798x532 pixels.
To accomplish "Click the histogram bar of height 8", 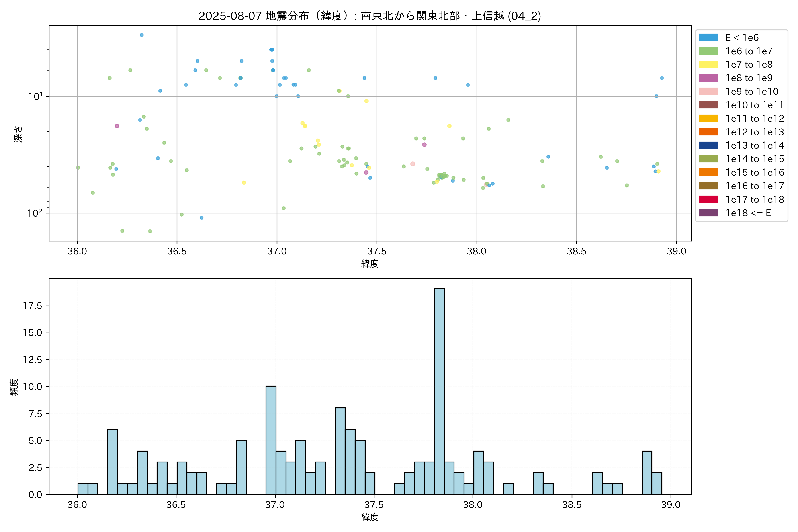I will [340, 451].
